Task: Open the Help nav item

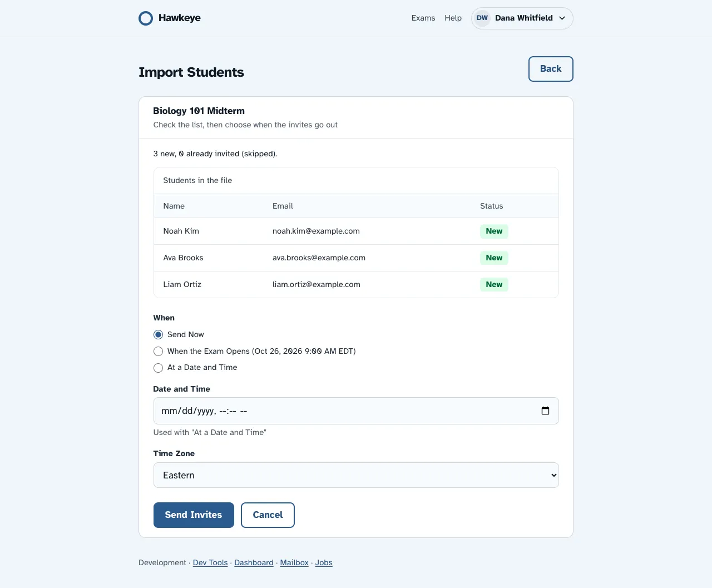Action: pos(453,18)
